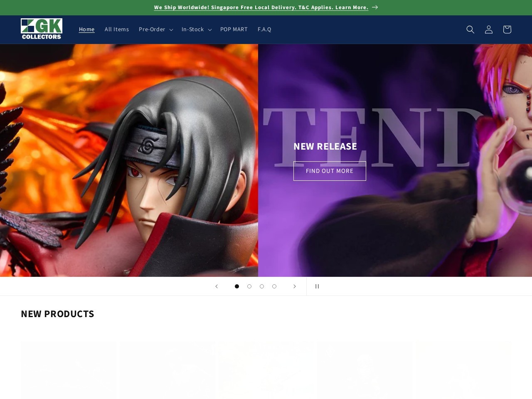This screenshot has height=399, width=532.
Task: Open the account login page
Action: (488, 30)
